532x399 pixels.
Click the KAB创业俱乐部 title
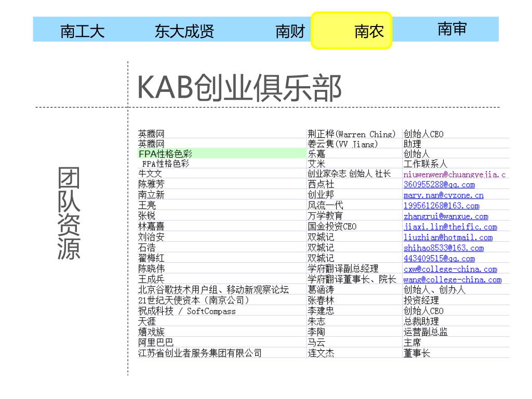(x=239, y=88)
